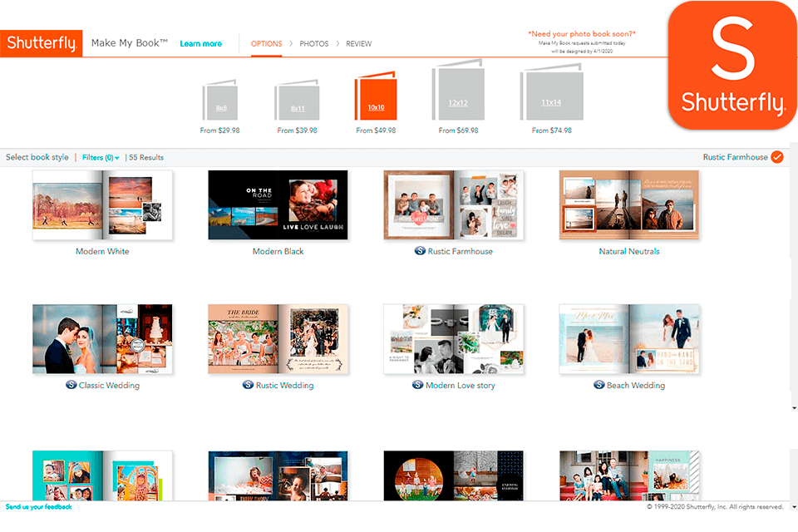Select the dark blue baby book thumbnail

pos(278,475)
